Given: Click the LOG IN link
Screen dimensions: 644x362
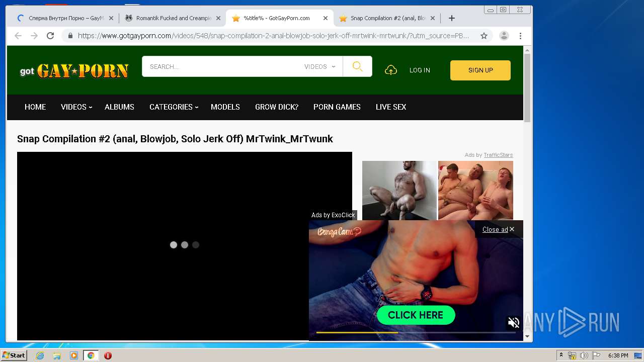Looking at the screenshot, I should click(x=420, y=70).
